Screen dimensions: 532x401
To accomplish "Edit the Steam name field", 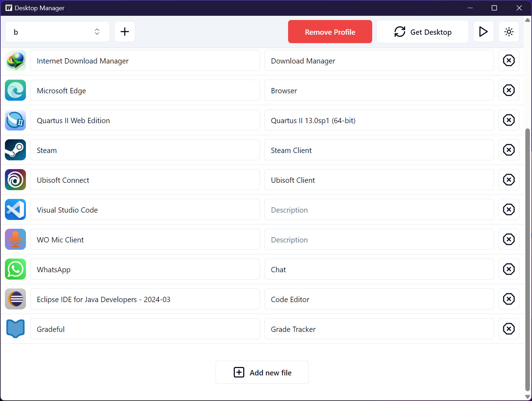I will click(145, 150).
